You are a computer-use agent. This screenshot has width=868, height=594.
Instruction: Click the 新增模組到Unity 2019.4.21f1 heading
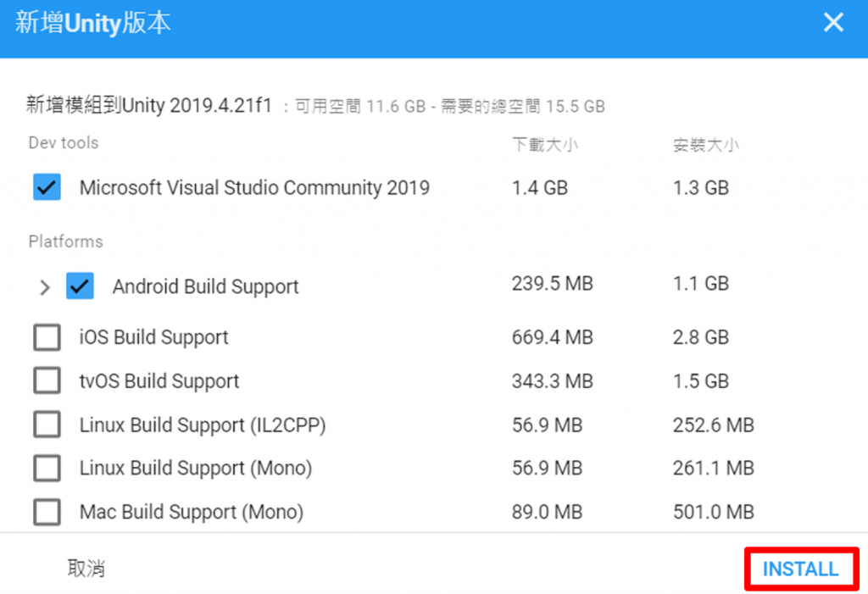(x=149, y=104)
